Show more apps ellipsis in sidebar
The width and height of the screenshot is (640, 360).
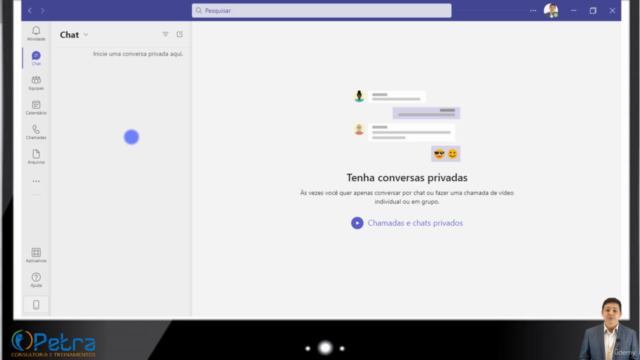click(x=36, y=181)
